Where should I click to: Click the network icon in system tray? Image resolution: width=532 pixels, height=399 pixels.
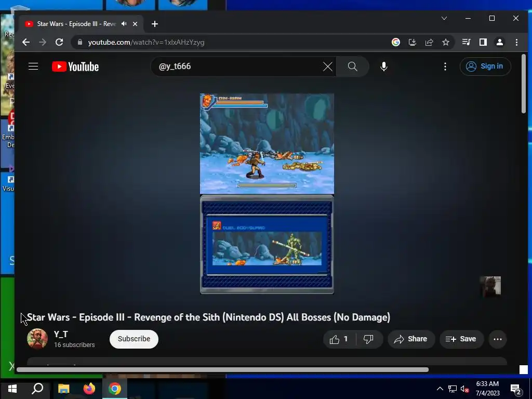tap(453, 389)
